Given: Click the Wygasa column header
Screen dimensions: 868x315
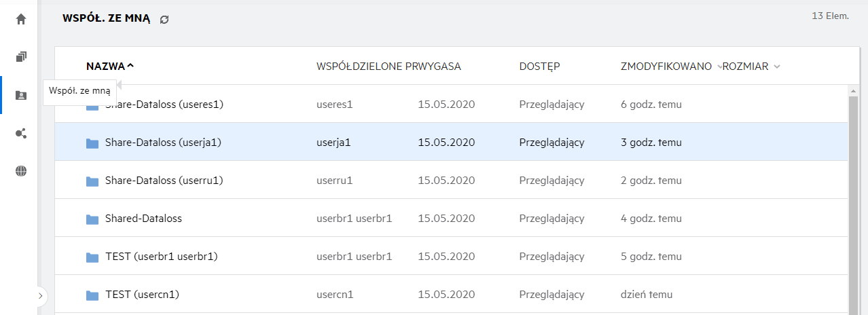Looking at the screenshot, I should [441, 67].
